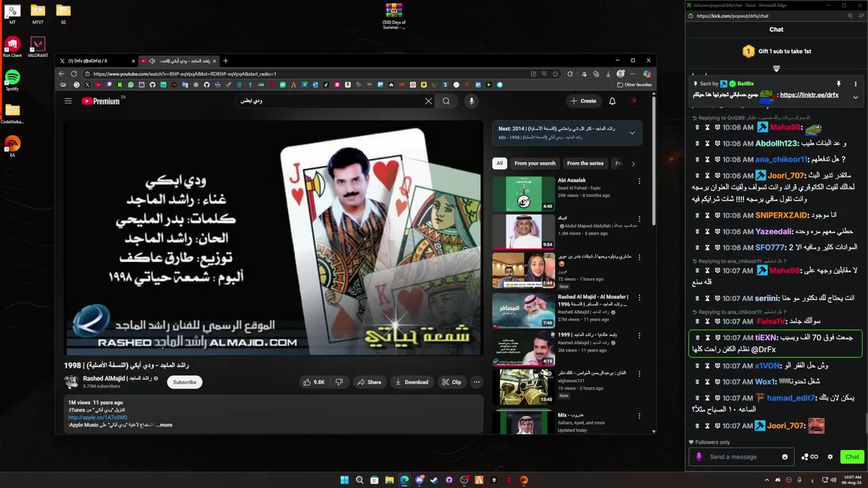Open options menu for Abi Asaalak video

pos(639,181)
